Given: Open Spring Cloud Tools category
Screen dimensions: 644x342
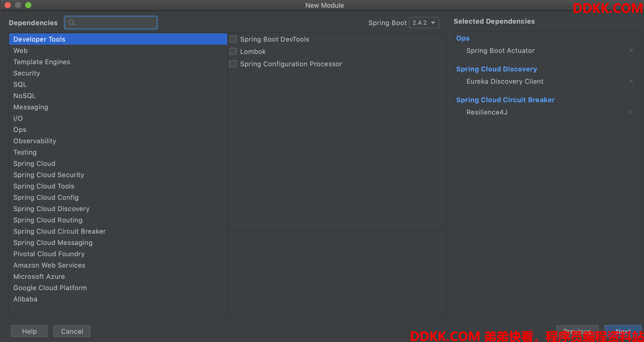Looking at the screenshot, I should click(118, 186).
